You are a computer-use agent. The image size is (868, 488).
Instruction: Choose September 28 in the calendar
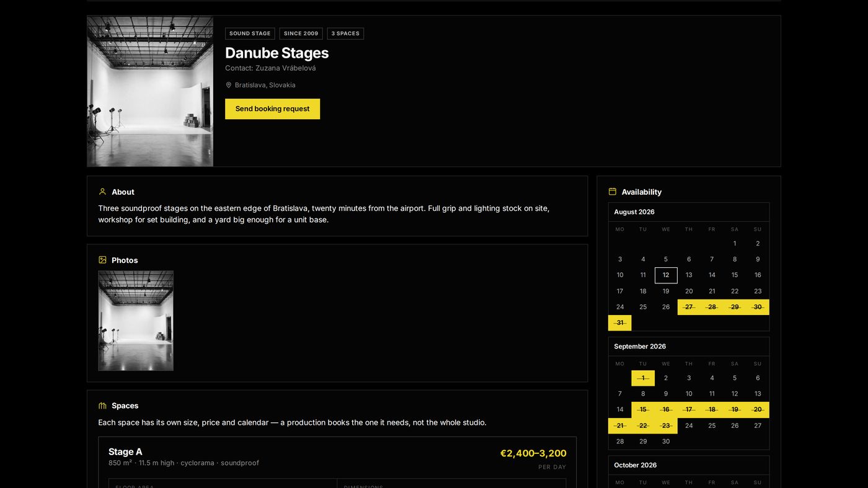click(620, 441)
